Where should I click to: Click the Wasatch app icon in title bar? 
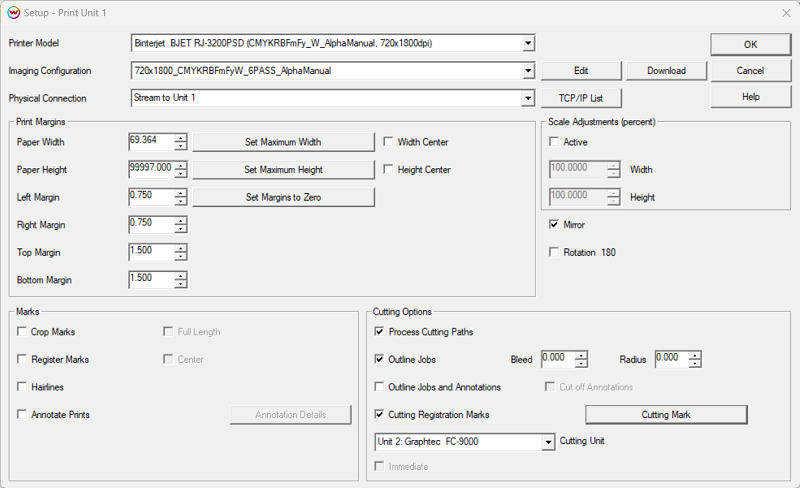[14, 13]
